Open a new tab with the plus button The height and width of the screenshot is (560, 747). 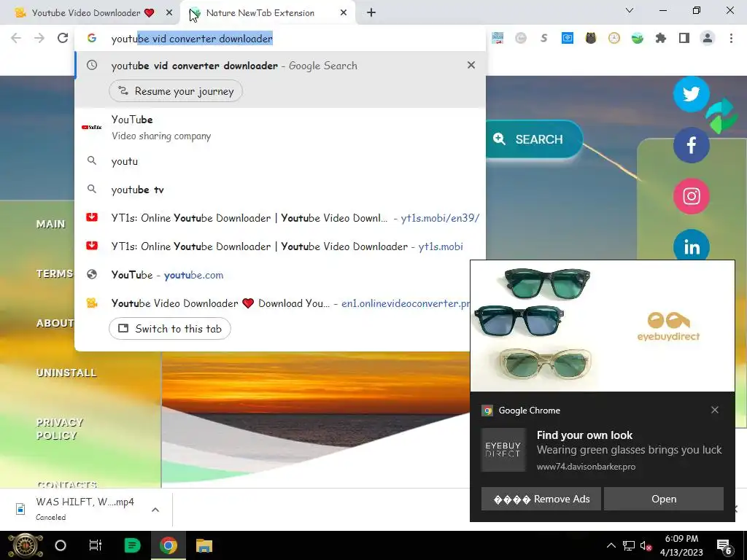pyautogui.click(x=371, y=13)
